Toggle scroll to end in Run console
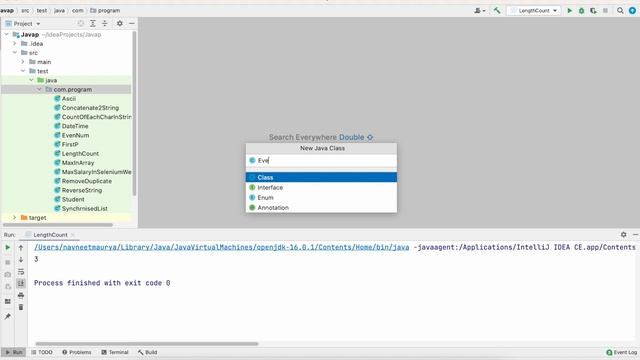 coord(21,283)
